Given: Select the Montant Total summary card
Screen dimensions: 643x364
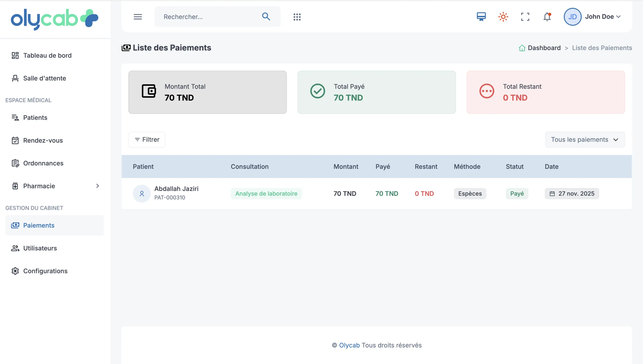Looking at the screenshot, I should point(207,92).
